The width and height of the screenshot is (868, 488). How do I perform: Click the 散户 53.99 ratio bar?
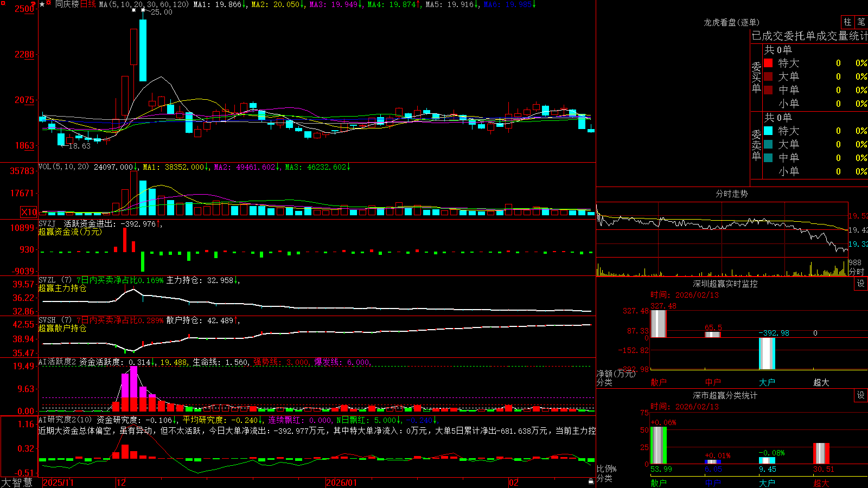click(x=659, y=445)
